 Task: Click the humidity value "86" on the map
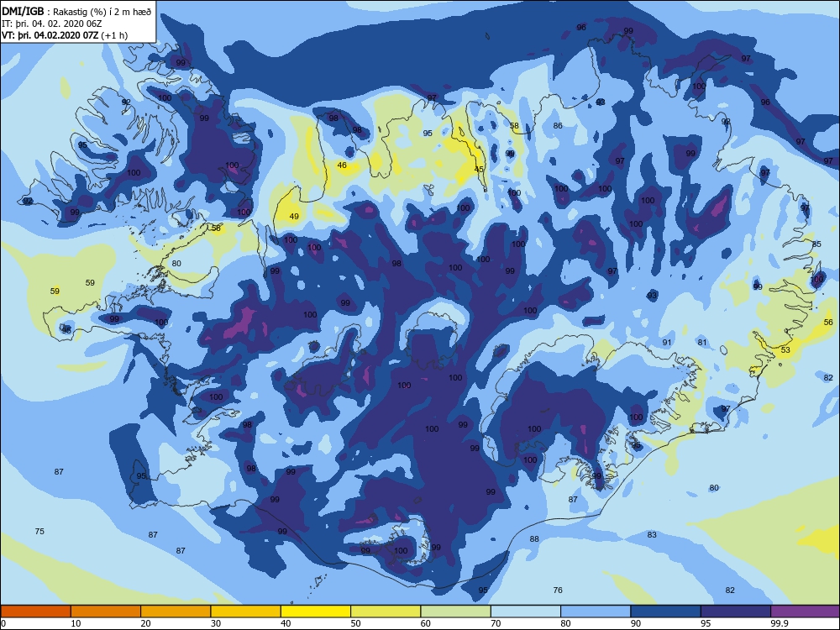pyautogui.click(x=558, y=125)
